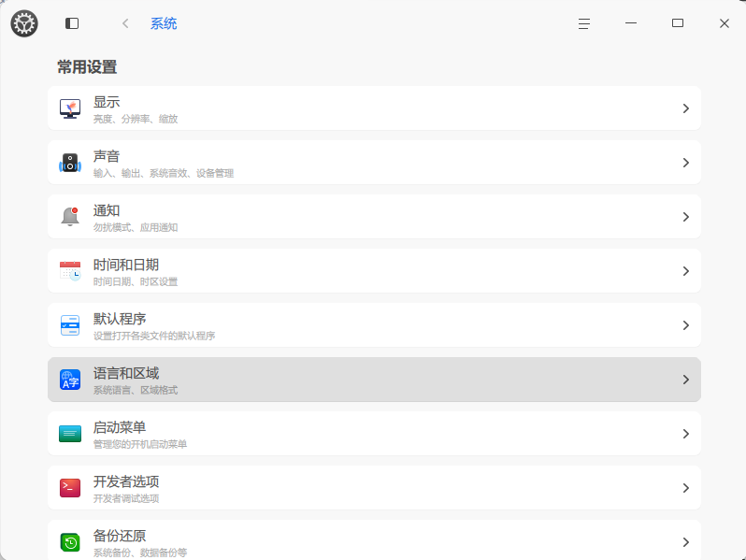Screen dimensions: 746x560
Task: Expand the 备份还原 row chevron
Action: (685, 542)
